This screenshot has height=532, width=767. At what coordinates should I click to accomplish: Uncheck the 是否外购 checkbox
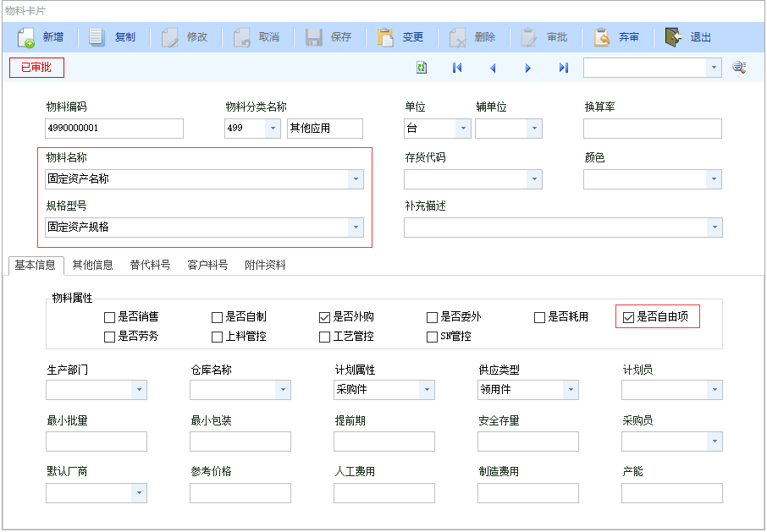324,317
